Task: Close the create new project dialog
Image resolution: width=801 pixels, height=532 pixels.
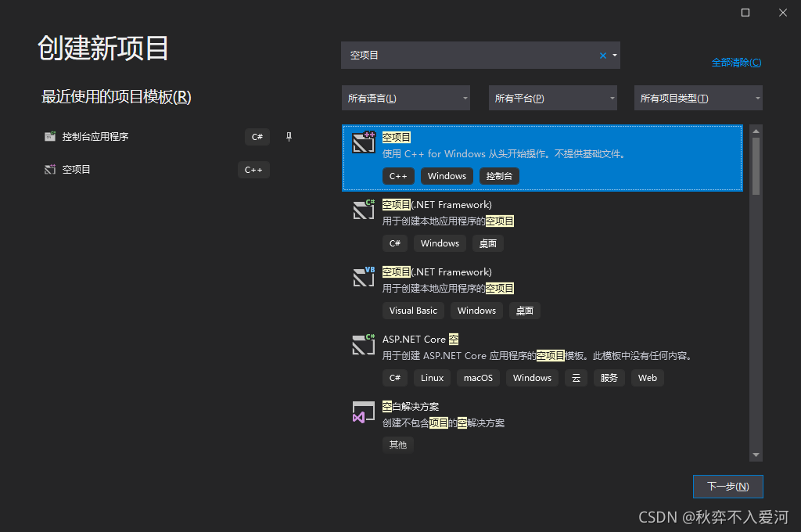Action: [x=782, y=13]
